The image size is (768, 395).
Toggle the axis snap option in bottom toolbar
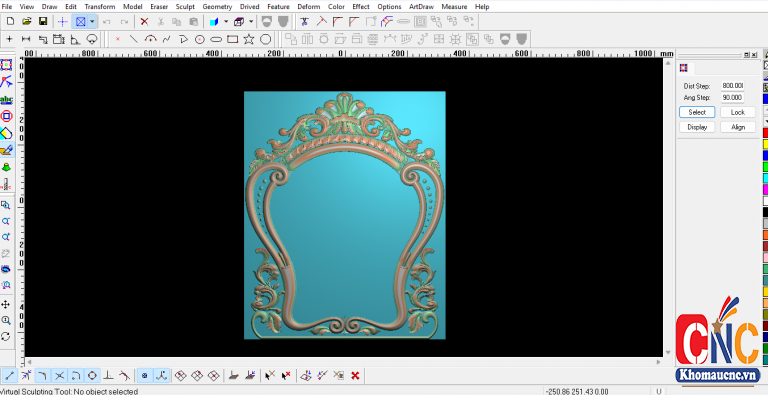pyautogui.click(x=162, y=376)
